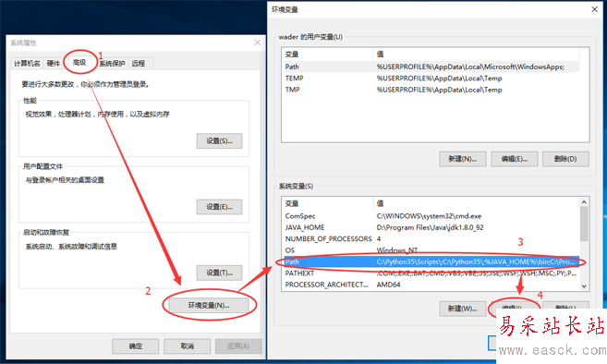Click 值 column header in system variables
The width and height of the screenshot is (607, 364).
(x=477, y=203)
